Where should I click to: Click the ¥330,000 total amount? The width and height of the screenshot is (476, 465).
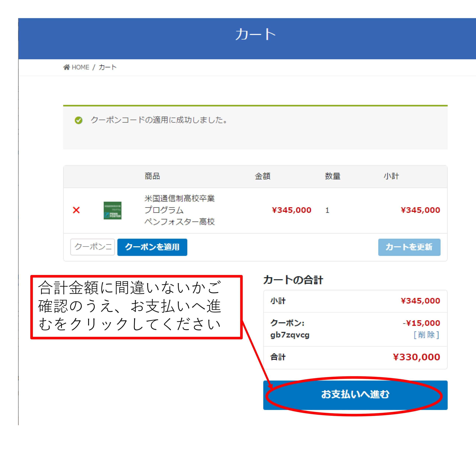coord(416,357)
